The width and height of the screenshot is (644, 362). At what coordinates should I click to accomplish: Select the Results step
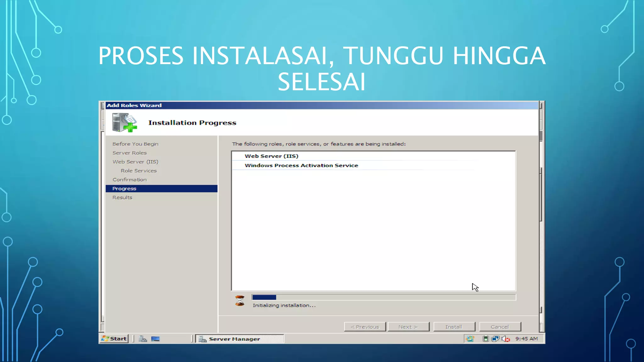click(122, 197)
